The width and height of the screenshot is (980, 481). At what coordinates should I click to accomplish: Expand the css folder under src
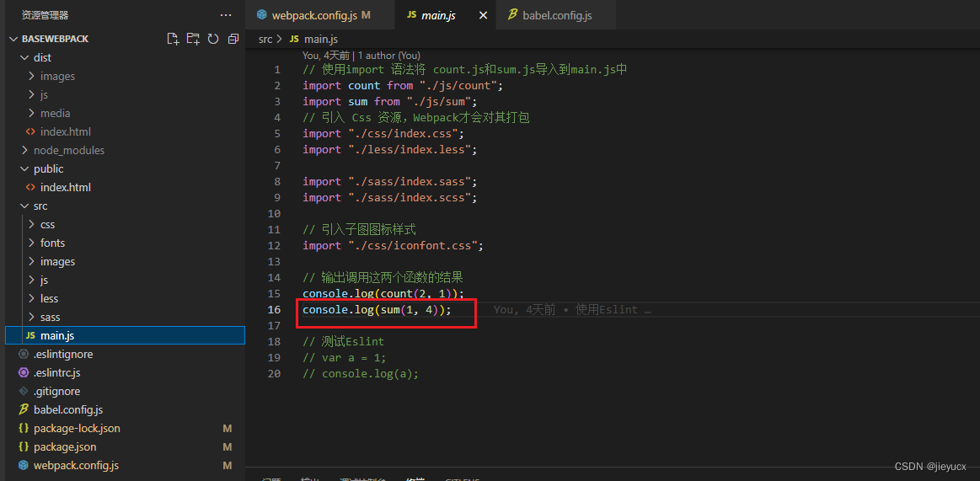pos(47,224)
